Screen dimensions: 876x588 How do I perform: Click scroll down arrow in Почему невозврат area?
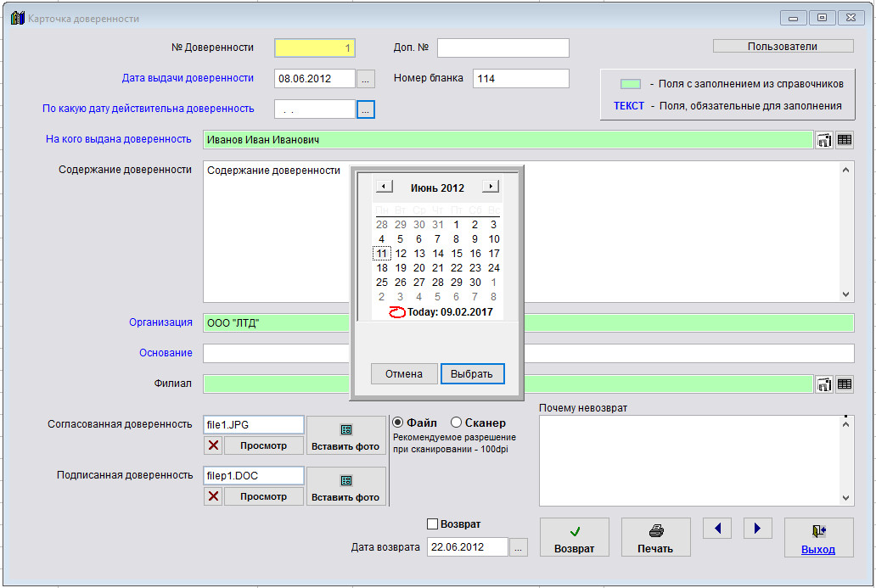click(845, 498)
